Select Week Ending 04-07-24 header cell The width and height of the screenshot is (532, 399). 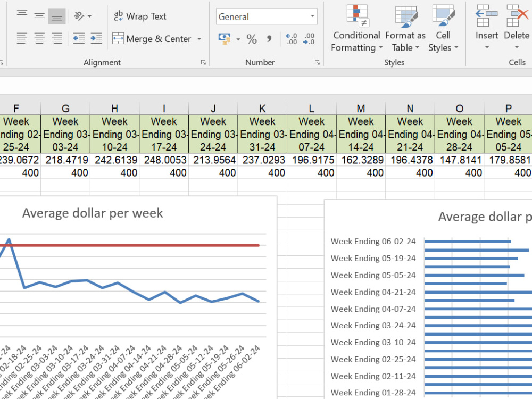tap(311, 134)
